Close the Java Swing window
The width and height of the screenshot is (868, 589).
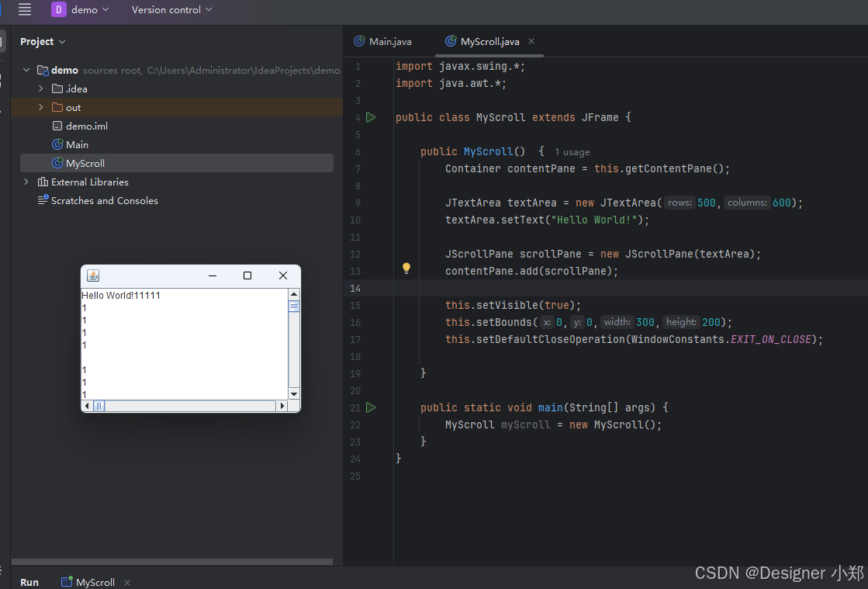click(x=283, y=275)
